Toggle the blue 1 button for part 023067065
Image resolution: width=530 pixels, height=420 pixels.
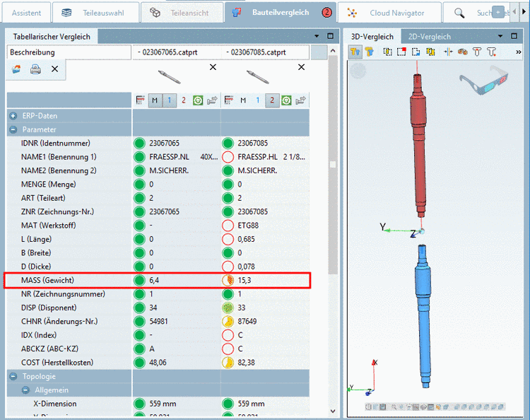tap(170, 100)
